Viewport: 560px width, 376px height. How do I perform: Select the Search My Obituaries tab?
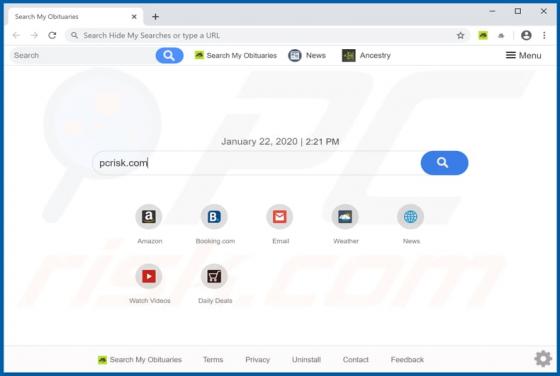75,16
